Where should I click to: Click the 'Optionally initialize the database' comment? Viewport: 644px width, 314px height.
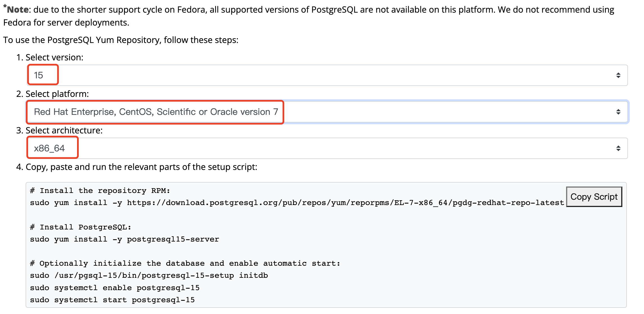pyautogui.click(x=185, y=263)
